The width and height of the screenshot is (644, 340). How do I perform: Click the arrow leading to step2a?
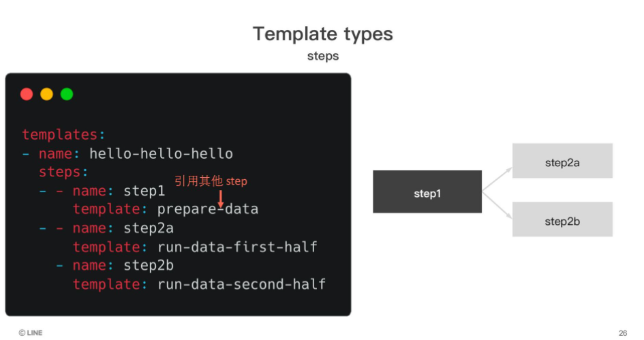point(497,179)
